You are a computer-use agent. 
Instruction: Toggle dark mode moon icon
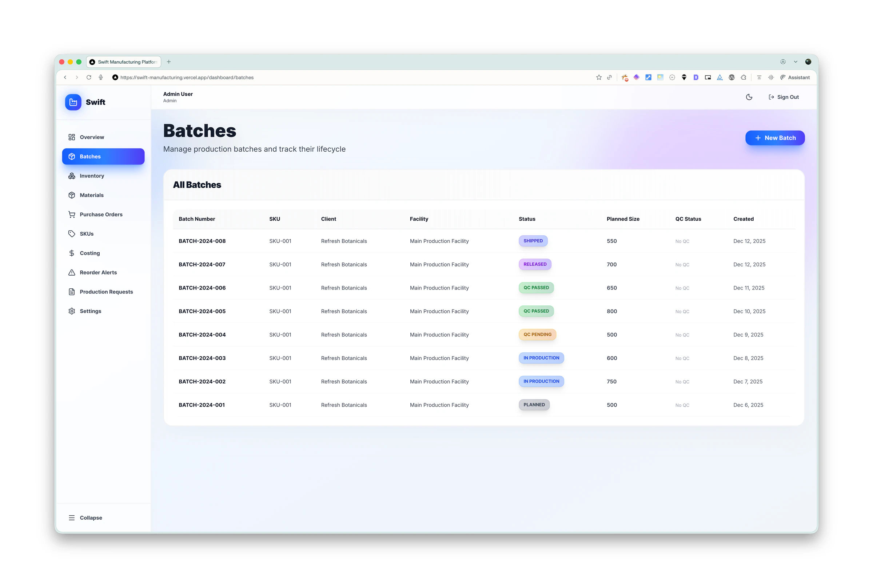[x=749, y=97]
